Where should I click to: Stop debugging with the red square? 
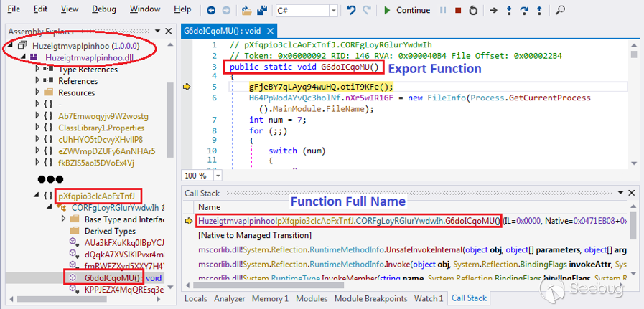pyautogui.click(x=458, y=11)
